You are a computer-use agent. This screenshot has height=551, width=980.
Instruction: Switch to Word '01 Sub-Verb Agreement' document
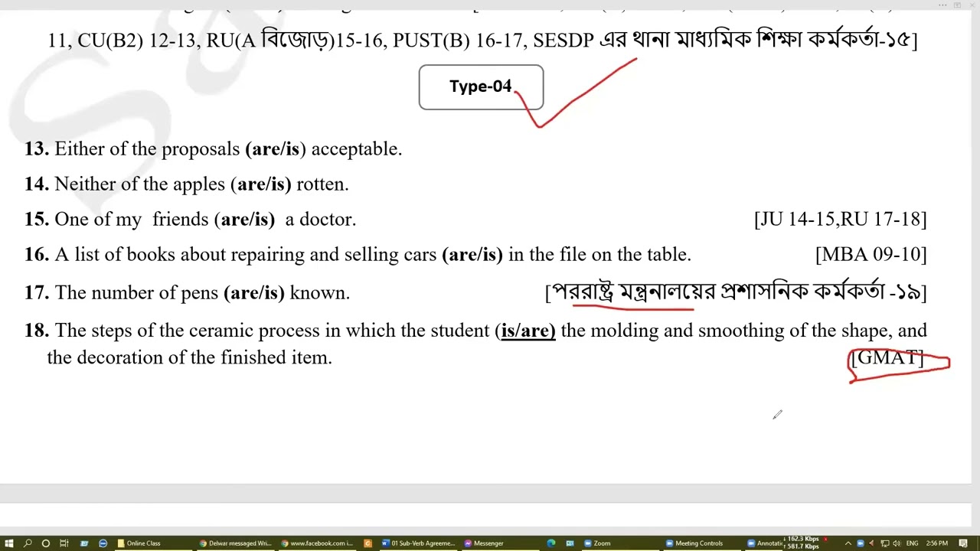(x=418, y=543)
